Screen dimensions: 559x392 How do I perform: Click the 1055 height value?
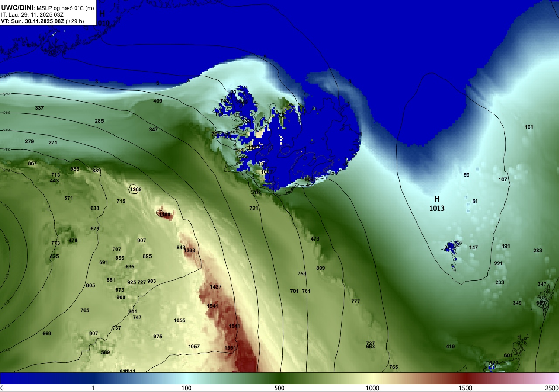[179, 320]
